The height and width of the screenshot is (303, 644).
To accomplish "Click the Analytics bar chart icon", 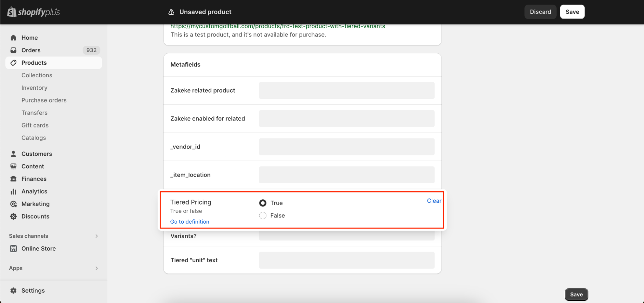I will pyautogui.click(x=14, y=191).
